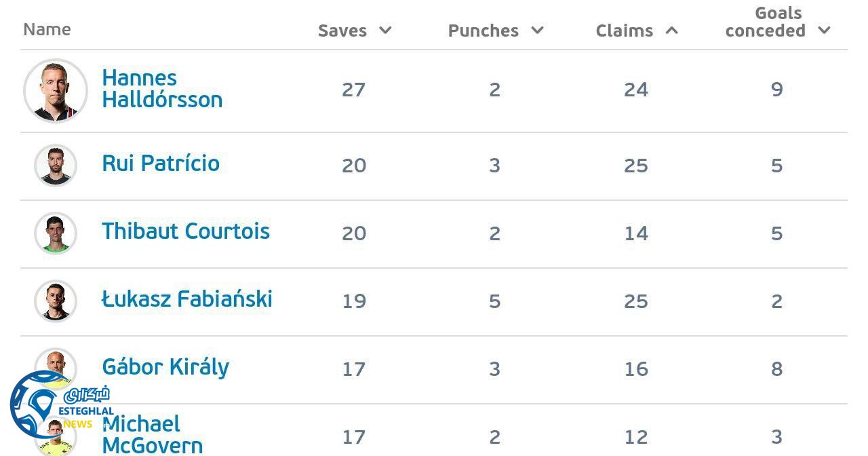Sort by Punches using the chevron
The height and width of the screenshot is (456, 868).
pos(537,31)
